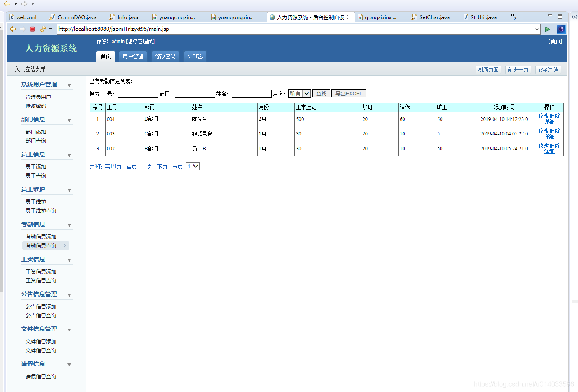Click the browser forward arrow icon
Image resolution: width=578 pixels, height=392 pixels.
pyautogui.click(x=22, y=29)
